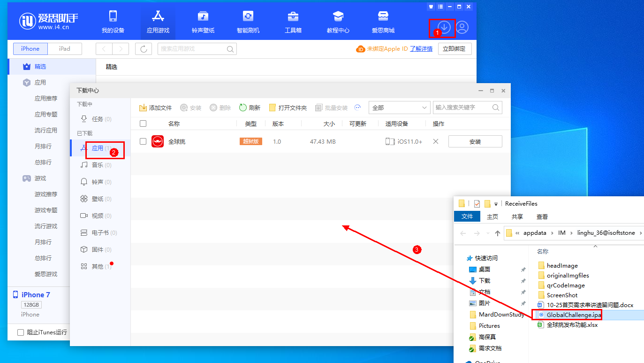Click the Up arrow in ReceiveFiles explorer
This screenshot has width=644, height=363.
[498, 233]
